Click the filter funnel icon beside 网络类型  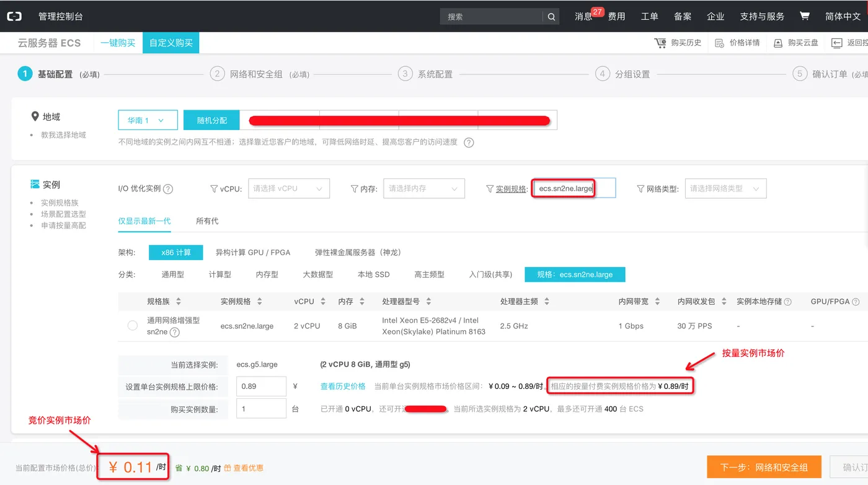pyautogui.click(x=641, y=189)
